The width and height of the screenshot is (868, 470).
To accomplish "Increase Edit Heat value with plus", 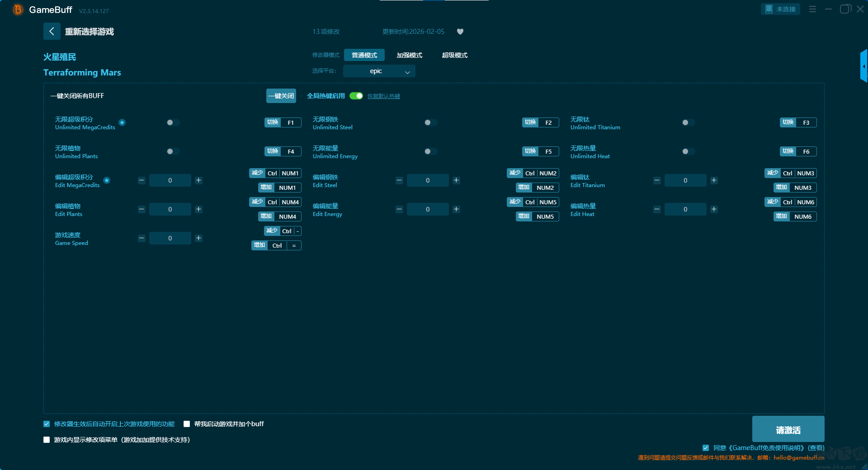I will (714, 209).
